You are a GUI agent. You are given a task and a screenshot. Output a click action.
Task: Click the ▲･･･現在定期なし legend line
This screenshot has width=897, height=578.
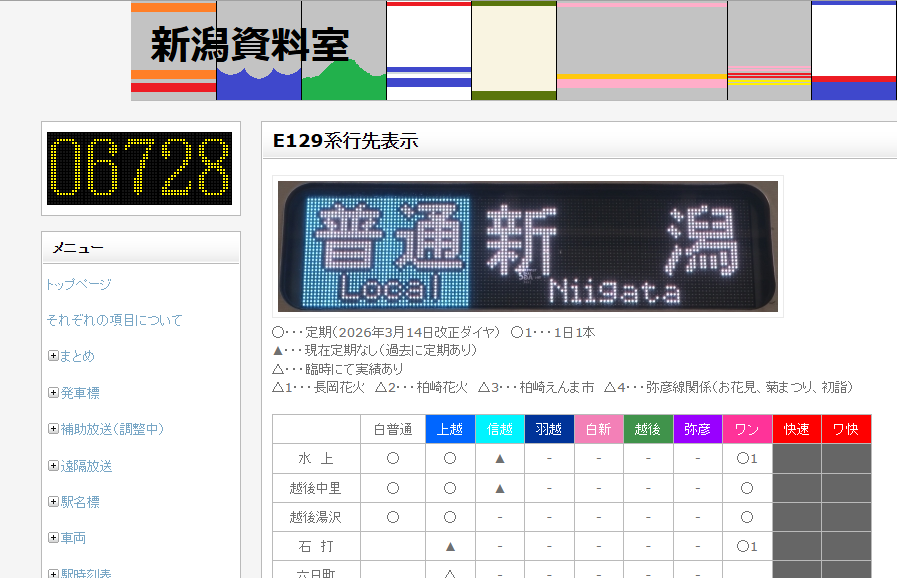tap(375, 350)
